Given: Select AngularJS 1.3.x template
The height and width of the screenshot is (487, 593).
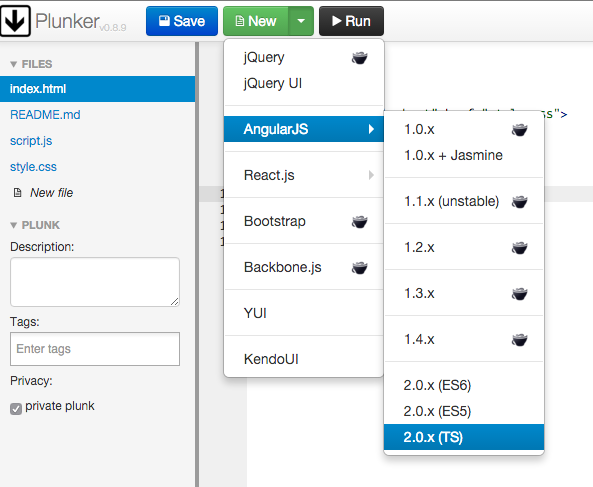Looking at the screenshot, I should pos(464,293).
